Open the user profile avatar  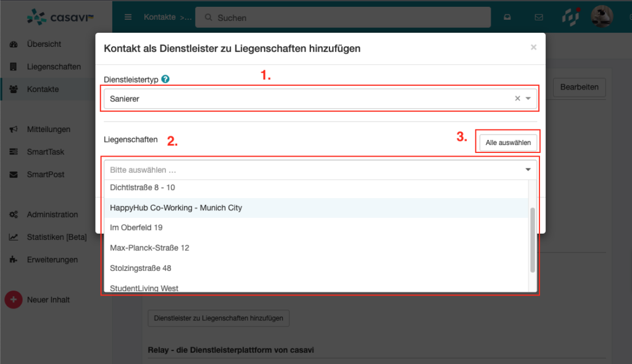[x=601, y=17]
